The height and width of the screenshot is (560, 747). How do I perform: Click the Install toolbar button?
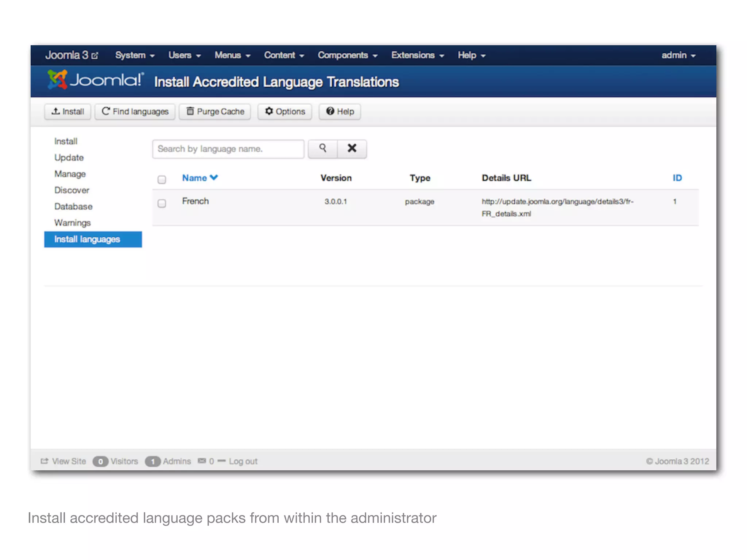point(67,112)
